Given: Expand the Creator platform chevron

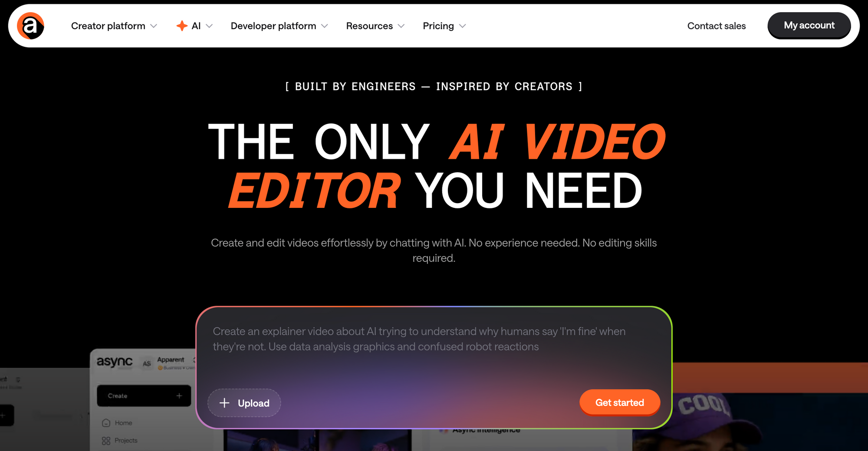Looking at the screenshot, I should coord(154,26).
